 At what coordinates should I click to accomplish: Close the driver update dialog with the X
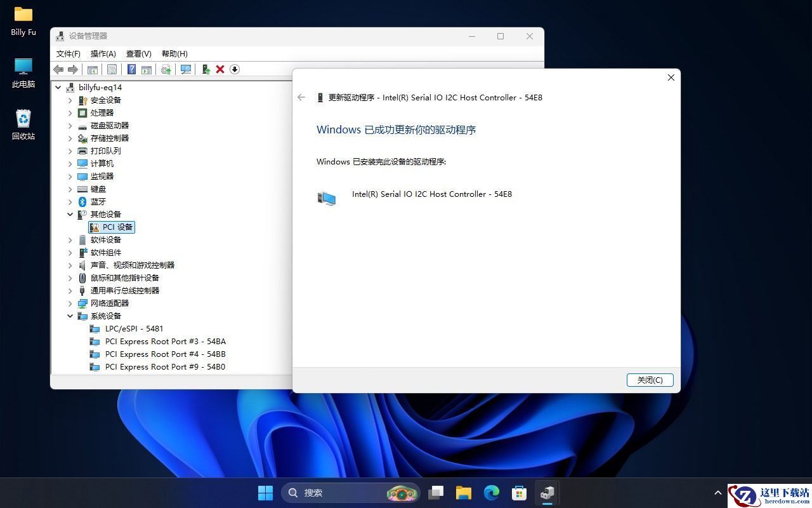click(671, 77)
